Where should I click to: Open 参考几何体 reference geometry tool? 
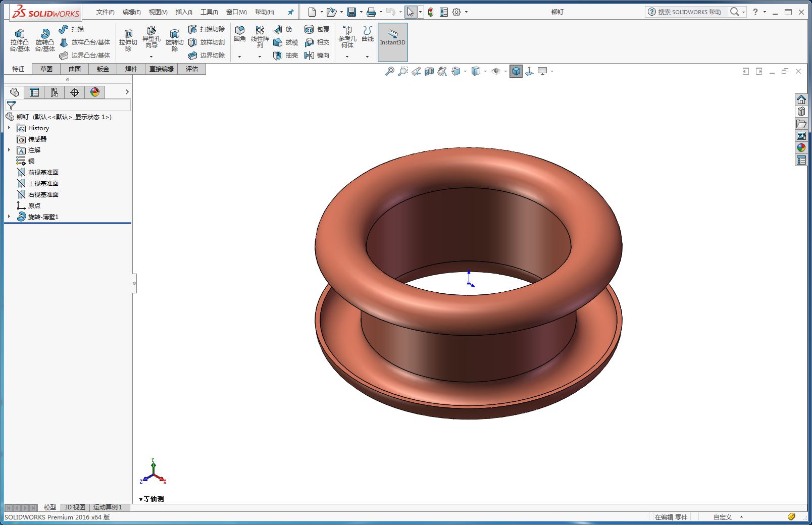(347, 37)
